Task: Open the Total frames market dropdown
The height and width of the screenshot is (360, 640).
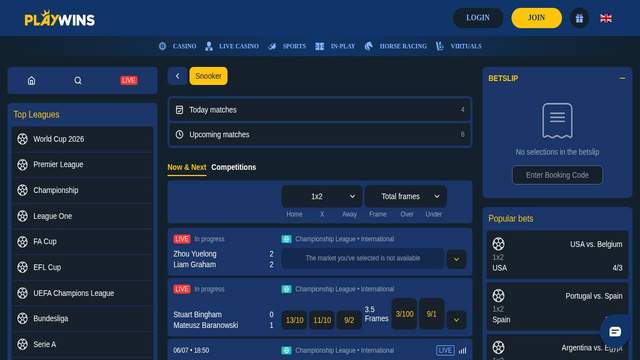Action: (406, 196)
